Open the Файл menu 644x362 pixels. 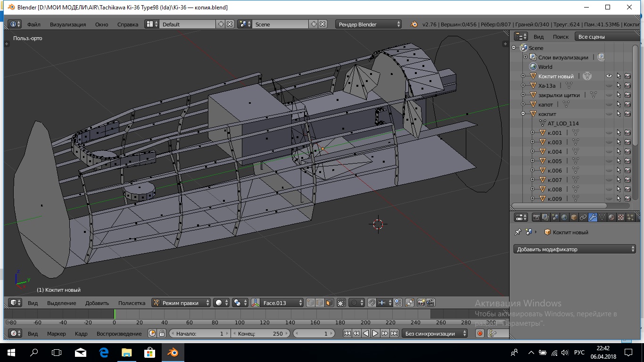click(33, 24)
